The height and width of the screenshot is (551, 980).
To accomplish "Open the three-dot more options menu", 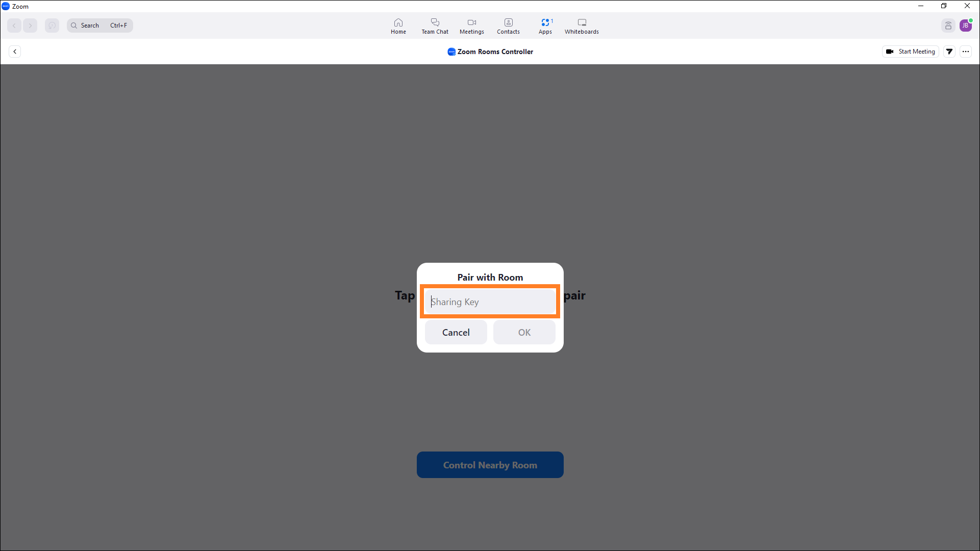I will point(966,52).
